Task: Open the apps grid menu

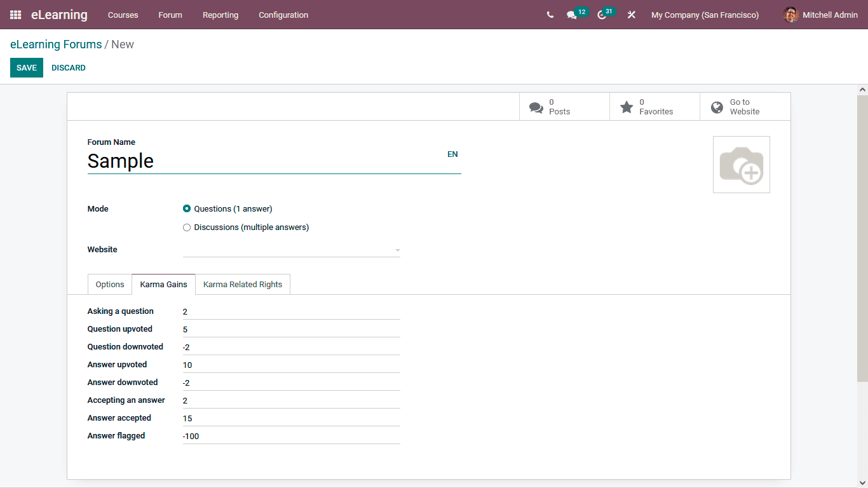Action: (x=15, y=15)
